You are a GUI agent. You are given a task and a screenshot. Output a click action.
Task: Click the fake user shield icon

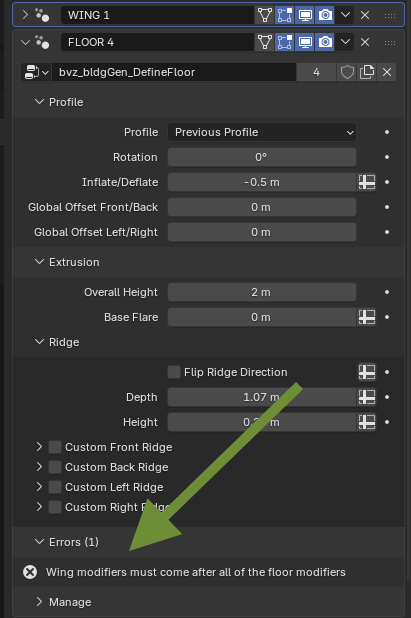point(347,72)
